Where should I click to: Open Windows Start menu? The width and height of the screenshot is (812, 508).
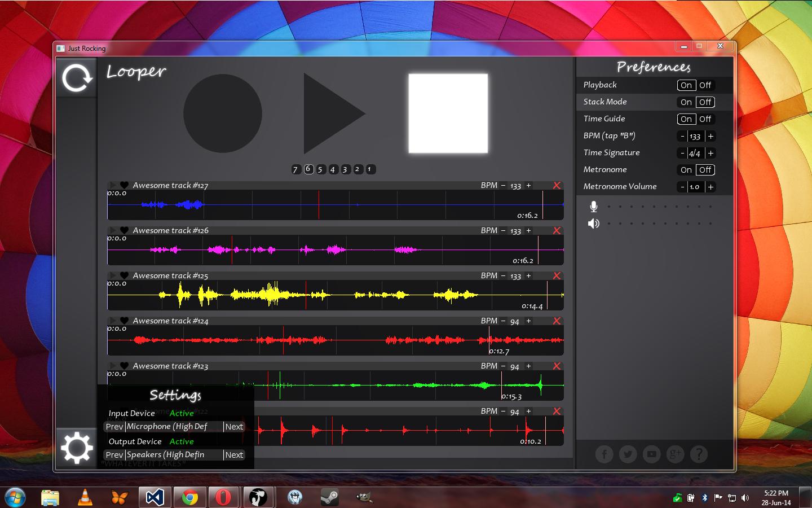tap(15, 497)
